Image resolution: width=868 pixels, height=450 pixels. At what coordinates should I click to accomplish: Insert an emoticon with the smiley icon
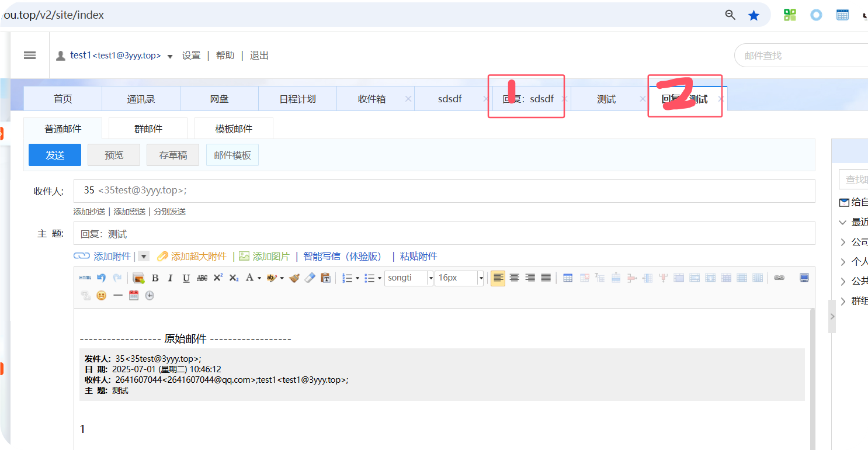tap(102, 296)
